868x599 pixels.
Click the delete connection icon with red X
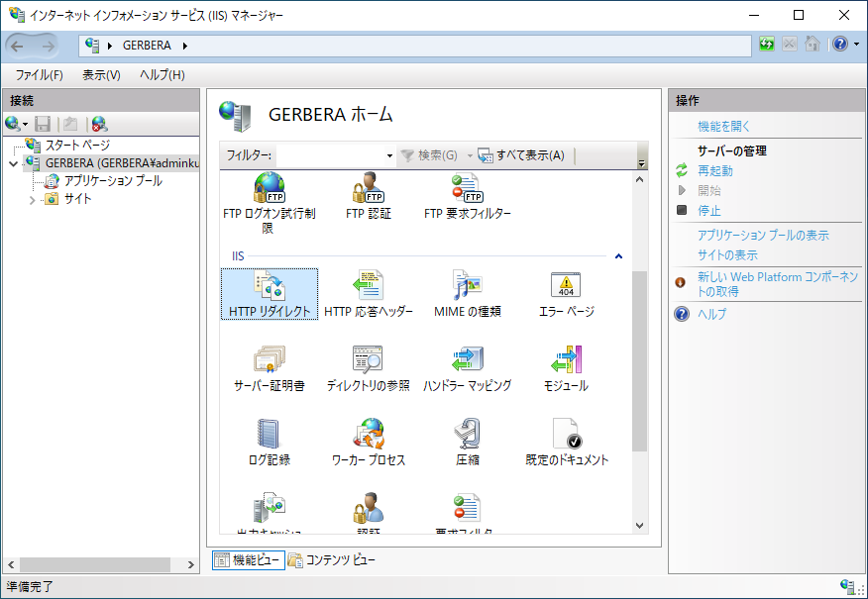coord(100,124)
